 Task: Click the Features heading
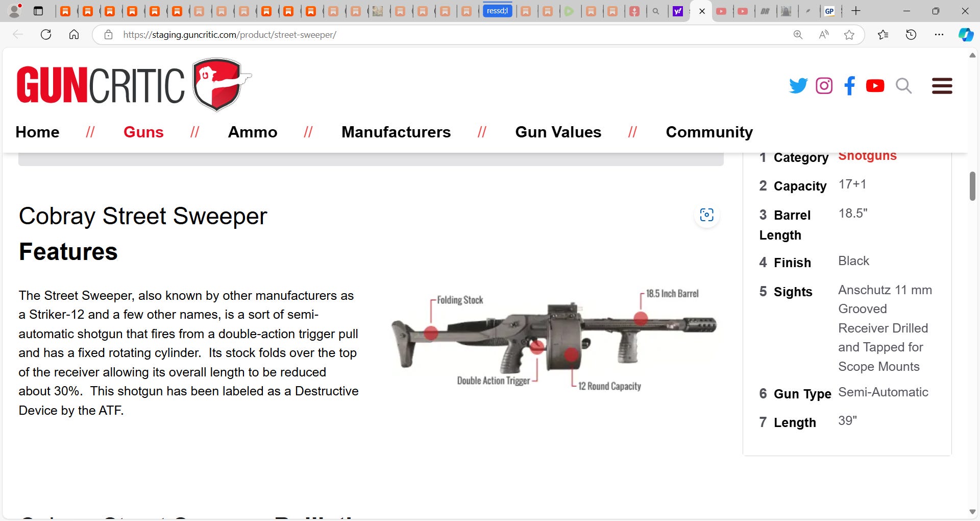click(68, 252)
